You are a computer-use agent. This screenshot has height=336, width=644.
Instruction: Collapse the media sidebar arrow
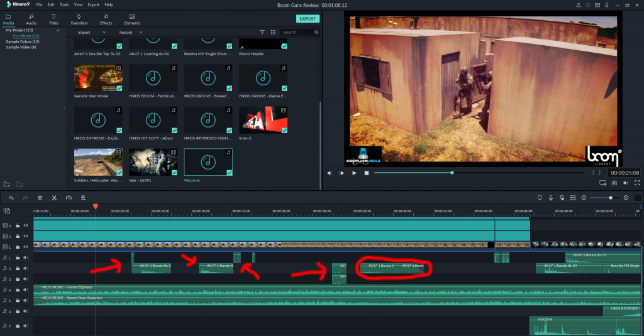65,109
